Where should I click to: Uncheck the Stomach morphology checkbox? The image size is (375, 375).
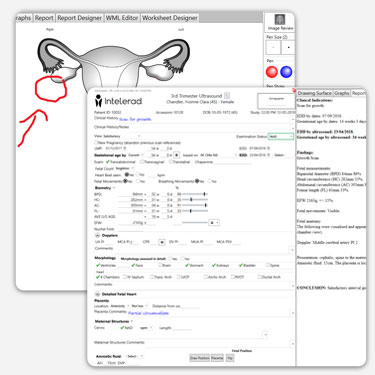(187, 265)
